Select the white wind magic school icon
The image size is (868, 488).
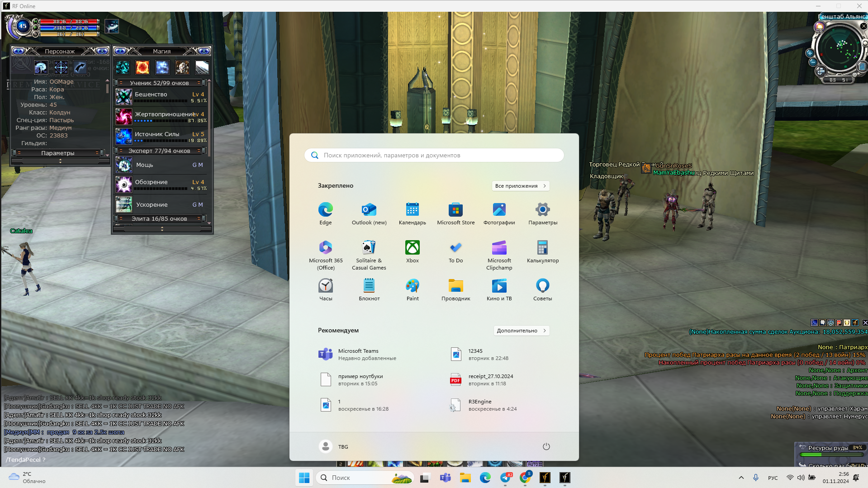pyautogui.click(x=202, y=67)
